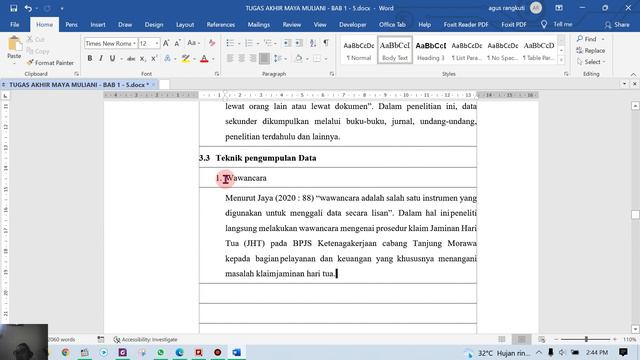Expand the Numbering list dropdown

[x=258, y=43]
